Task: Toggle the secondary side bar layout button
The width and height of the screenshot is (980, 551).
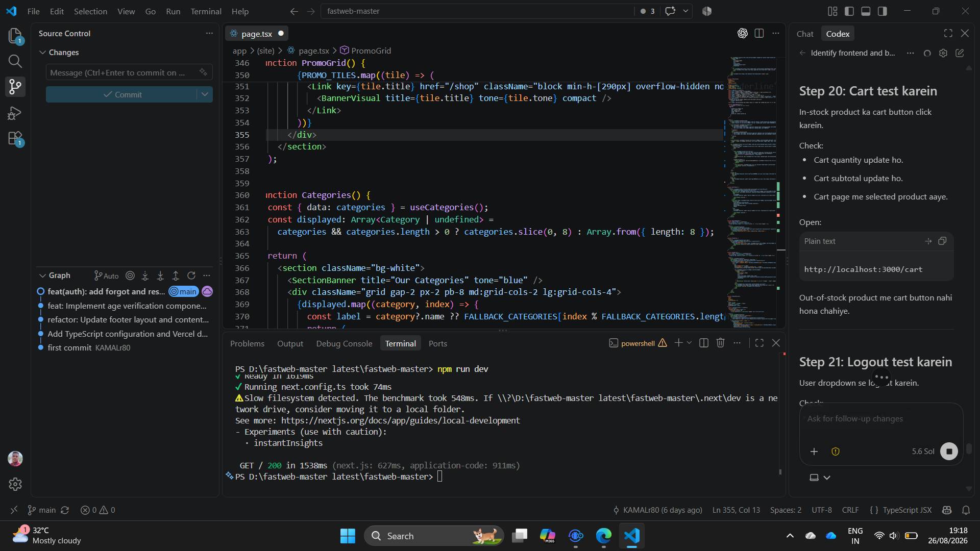Action: click(x=882, y=11)
